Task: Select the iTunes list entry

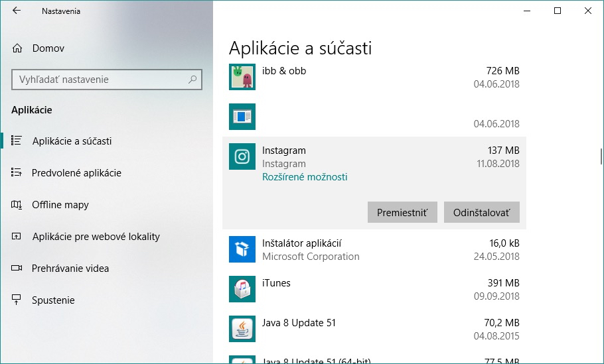Action: 374,289
